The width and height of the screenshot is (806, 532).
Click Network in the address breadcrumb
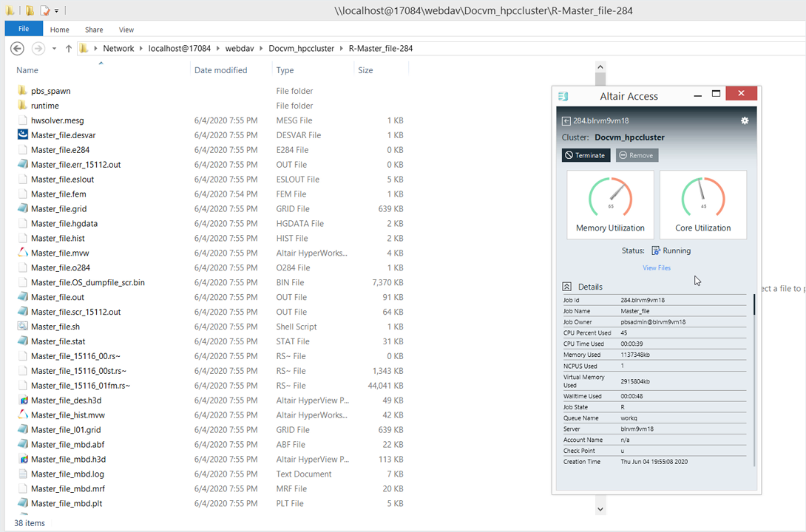tap(118, 48)
